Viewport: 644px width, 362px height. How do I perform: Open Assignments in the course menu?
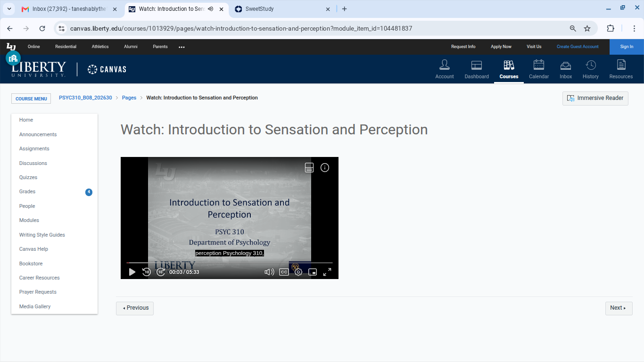click(34, 148)
